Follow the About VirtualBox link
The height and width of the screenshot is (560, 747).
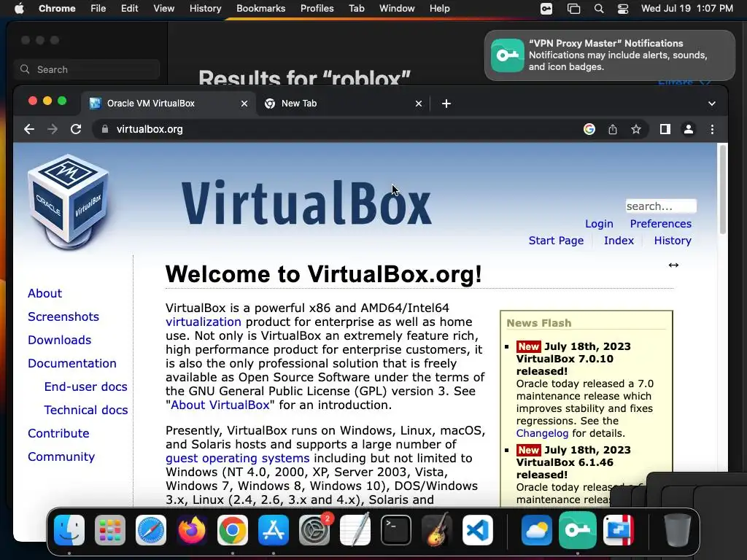[x=220, y=405]
